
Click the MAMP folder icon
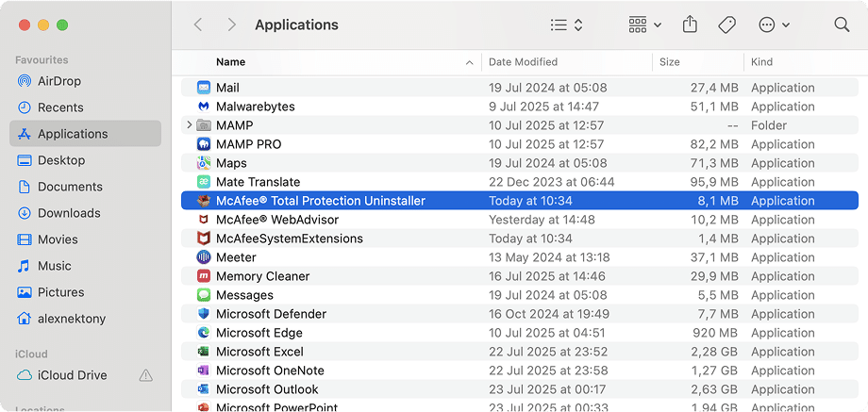point(204,125)
